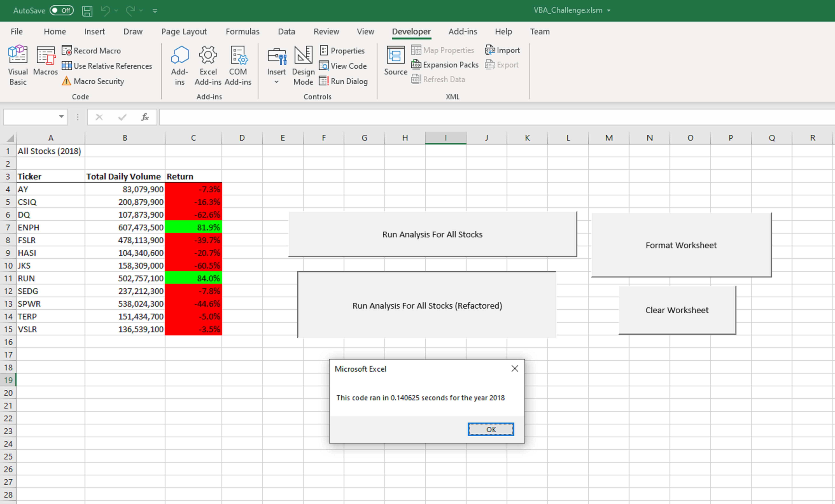The width and height of the screenshot is (835, 504).
Task: Open Macro Security settings
Action: coord(93,81)
